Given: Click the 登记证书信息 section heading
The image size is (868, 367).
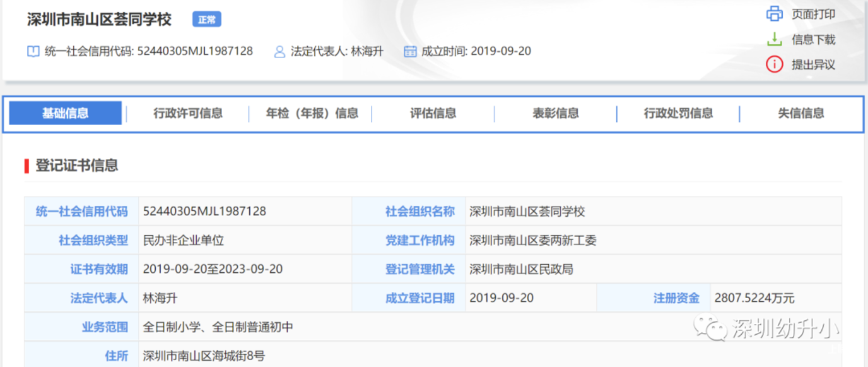Looking at the screenshot, I should (76, 165).
